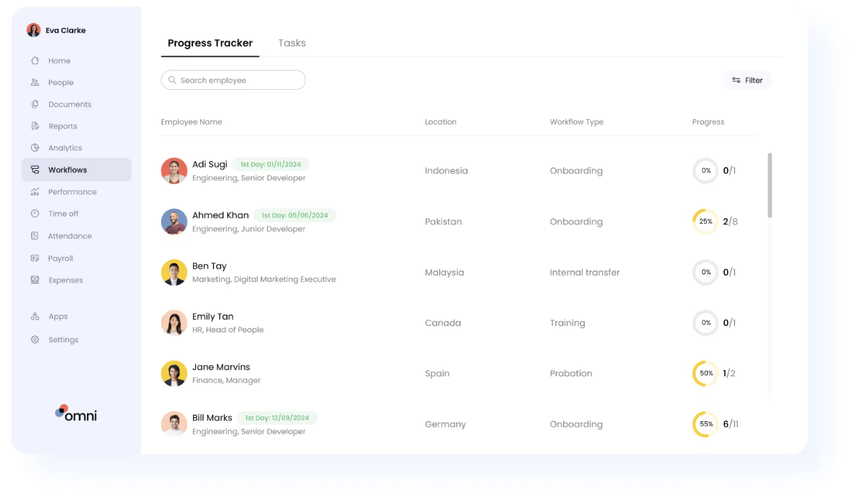Select the Reports sidebar icon
Image resolution: width=868 pixels, height=496 pixels.
pos(35,126)
